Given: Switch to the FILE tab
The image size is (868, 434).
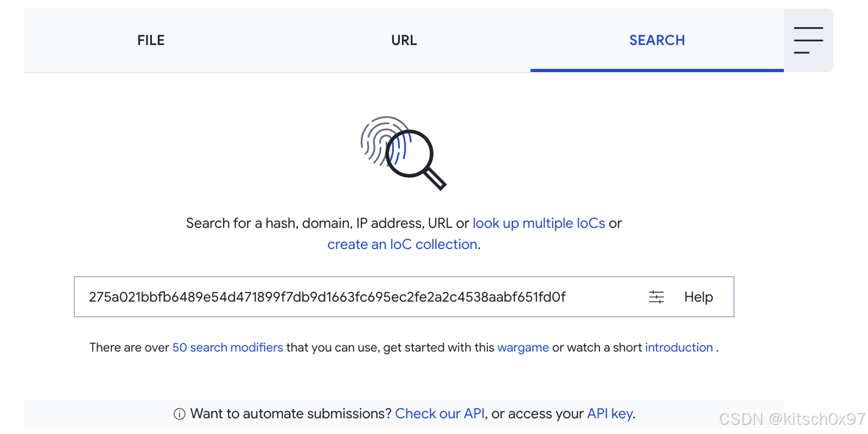Looking at the screenshot, I should point(150,40).
